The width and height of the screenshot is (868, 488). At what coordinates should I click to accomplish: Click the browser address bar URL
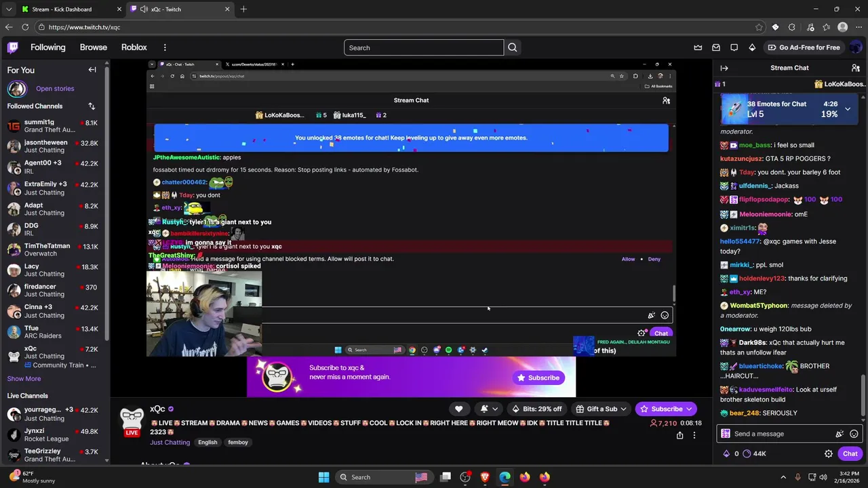tap(84, 27)
